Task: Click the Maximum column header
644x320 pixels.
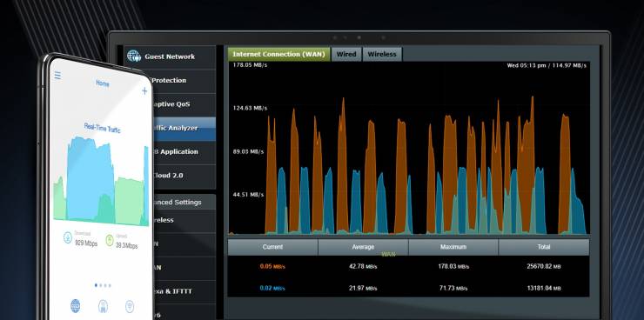Action: point(453,247)
